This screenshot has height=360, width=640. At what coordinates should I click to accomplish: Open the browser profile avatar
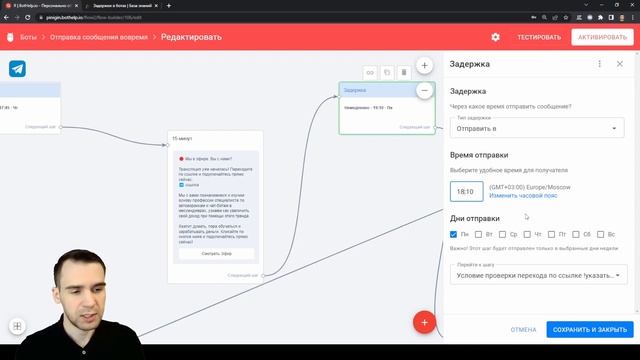tap(622, 18)
